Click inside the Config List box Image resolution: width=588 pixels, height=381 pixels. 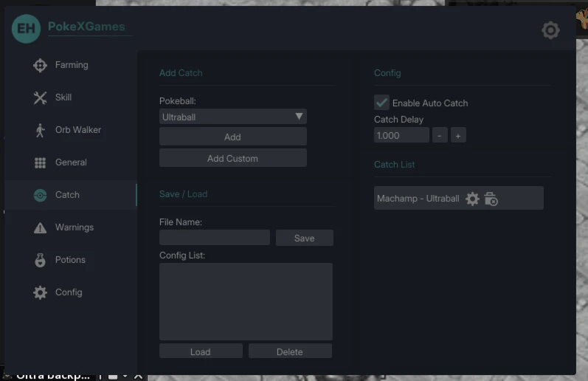(246, 301)
